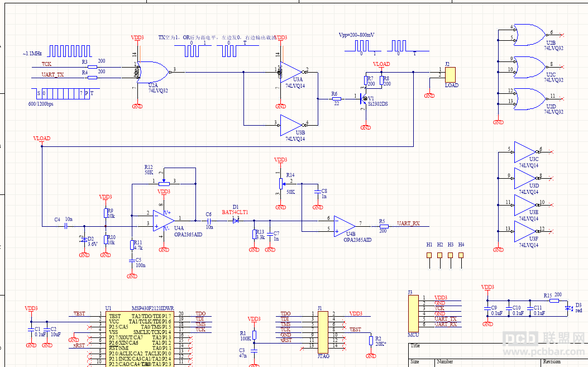Click the UART_RX net label
This screenshot has width=588, height=367.
pos(408,223)
